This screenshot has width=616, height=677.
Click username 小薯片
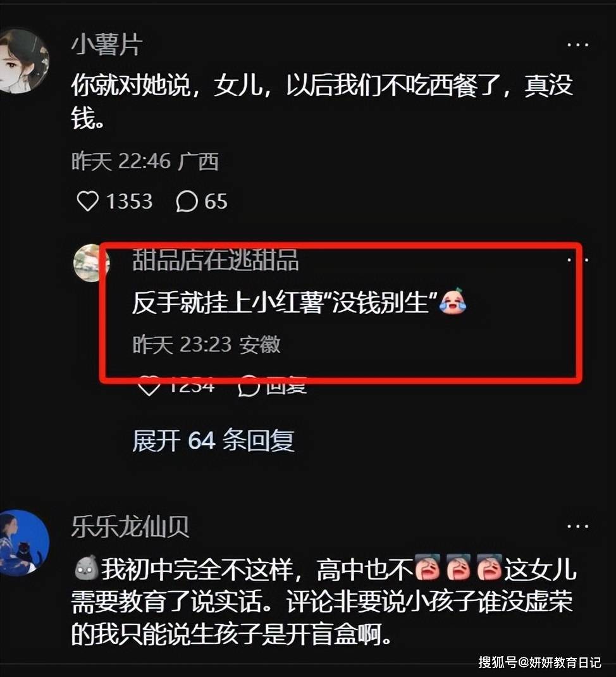click(x=107, y=45)
